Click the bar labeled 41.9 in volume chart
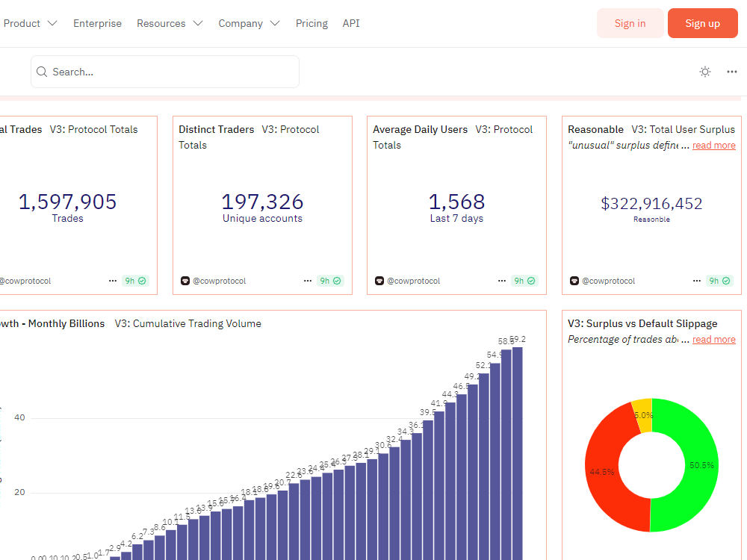This screenshot has width=747, height=560. (439, 486)
